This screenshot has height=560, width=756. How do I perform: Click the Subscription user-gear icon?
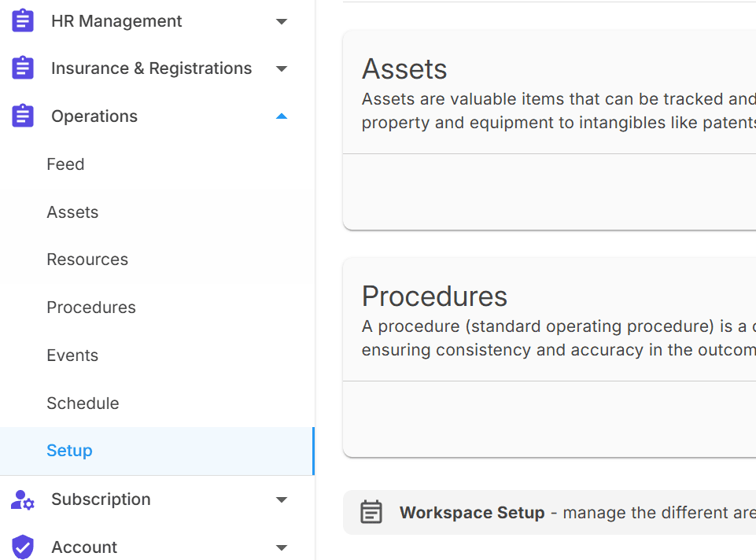(23, 499)
